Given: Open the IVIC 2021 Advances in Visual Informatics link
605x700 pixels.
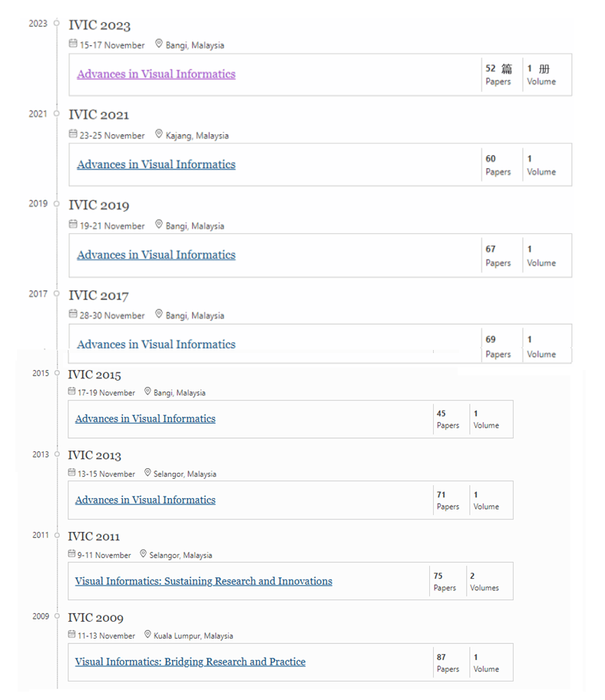Looking at the screenshot, I should pos(157,164).
